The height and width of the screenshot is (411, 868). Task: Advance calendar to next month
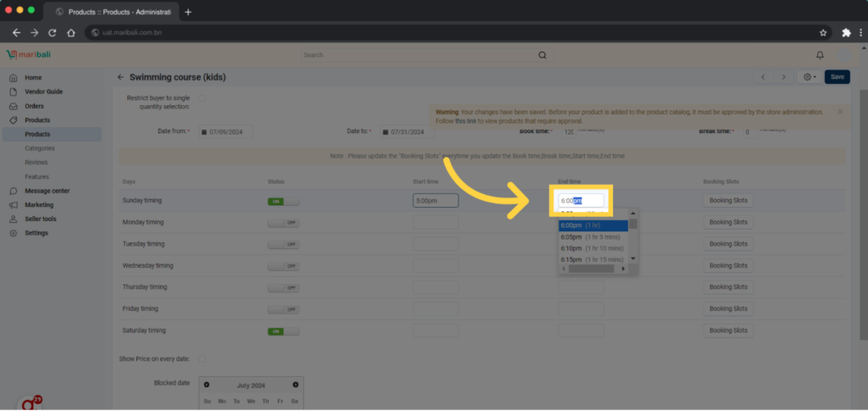tap(295, 385)
